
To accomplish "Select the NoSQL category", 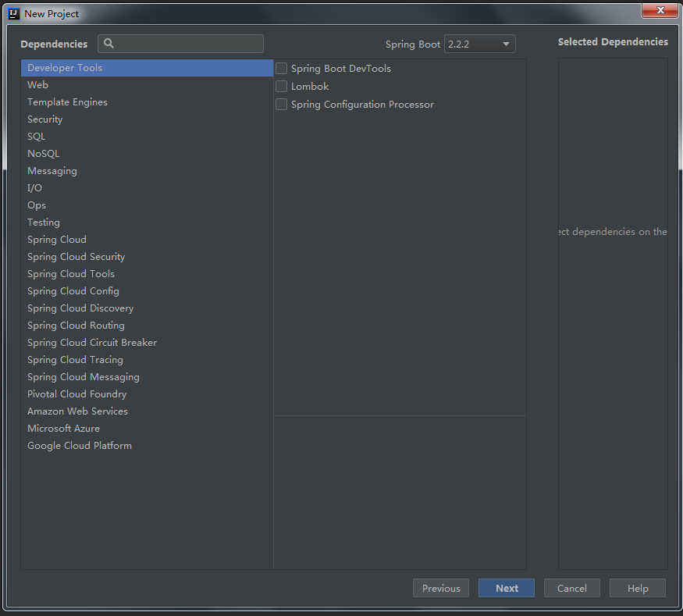I will pyautogui.click(x=148, y=154).
